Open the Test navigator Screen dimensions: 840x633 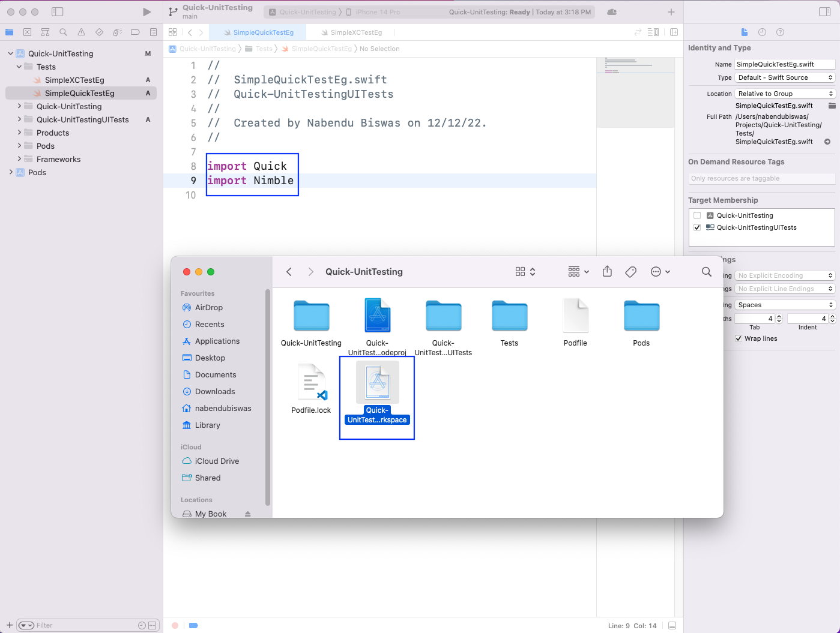point(99,32)
